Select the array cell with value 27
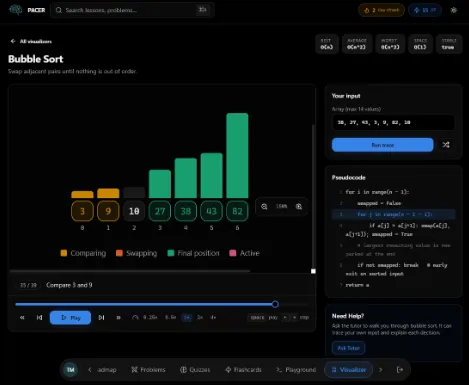Screen dimensions: 469x385 160,211
